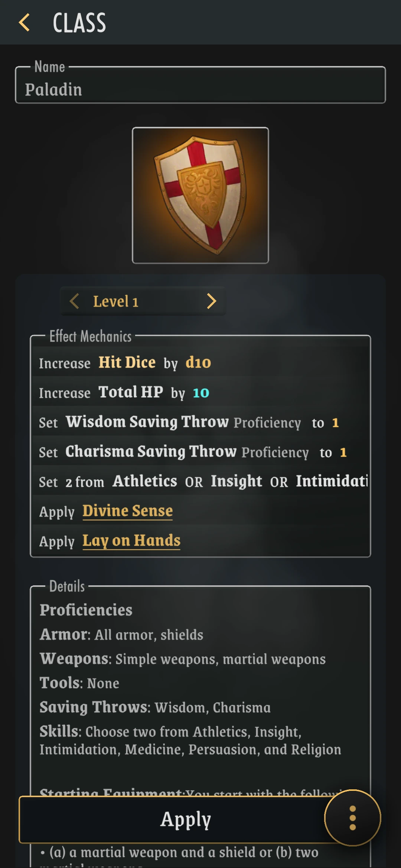The image size is (401, 868).
Task: Open the Divine Sense link
Action: click(x=127, y=511)
